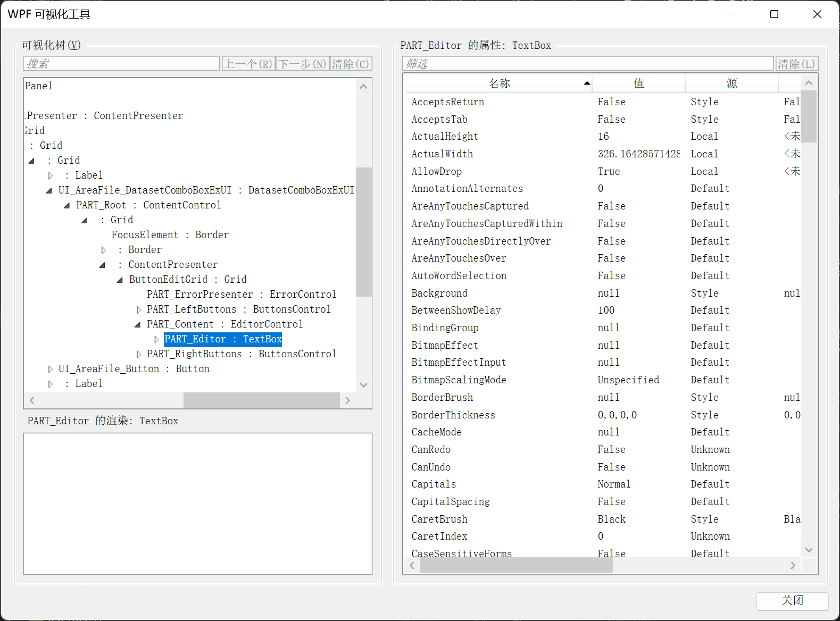Select the Capitals property row
The image size is (840, 621).
click(602, 484)
